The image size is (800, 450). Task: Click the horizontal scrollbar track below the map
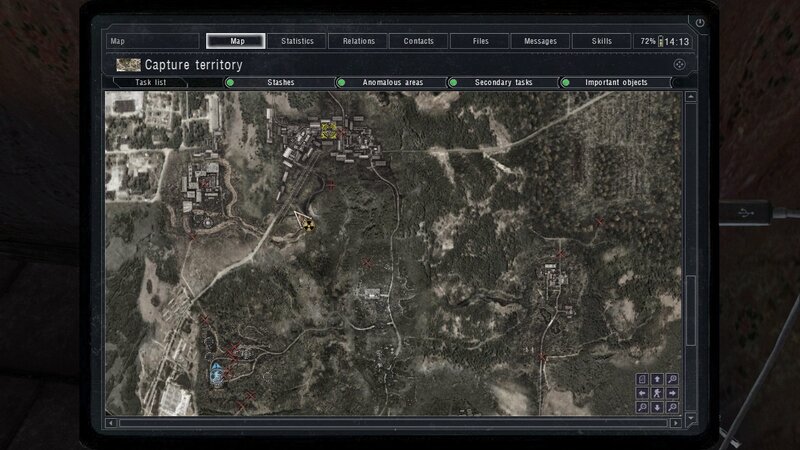coord(393,423)
